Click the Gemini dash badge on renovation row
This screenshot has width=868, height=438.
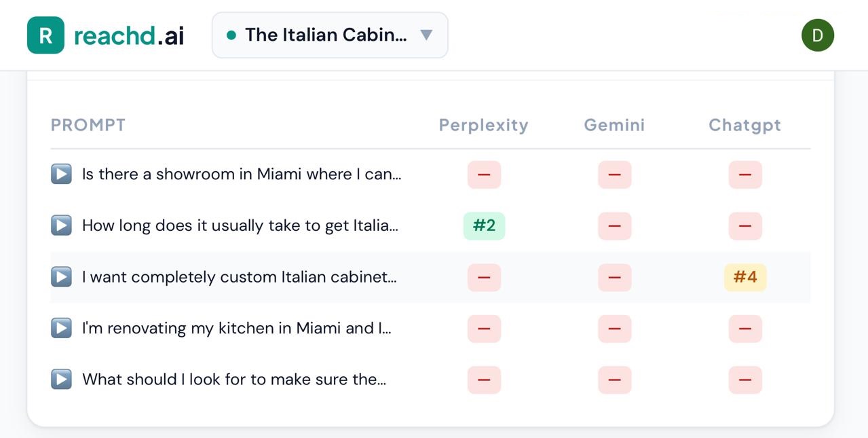613,328
